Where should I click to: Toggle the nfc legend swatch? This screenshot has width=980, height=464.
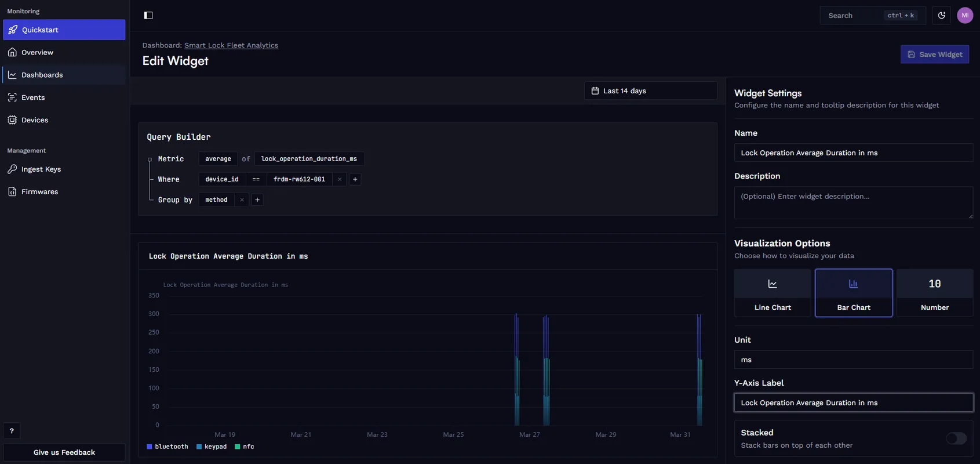[238, 447]
